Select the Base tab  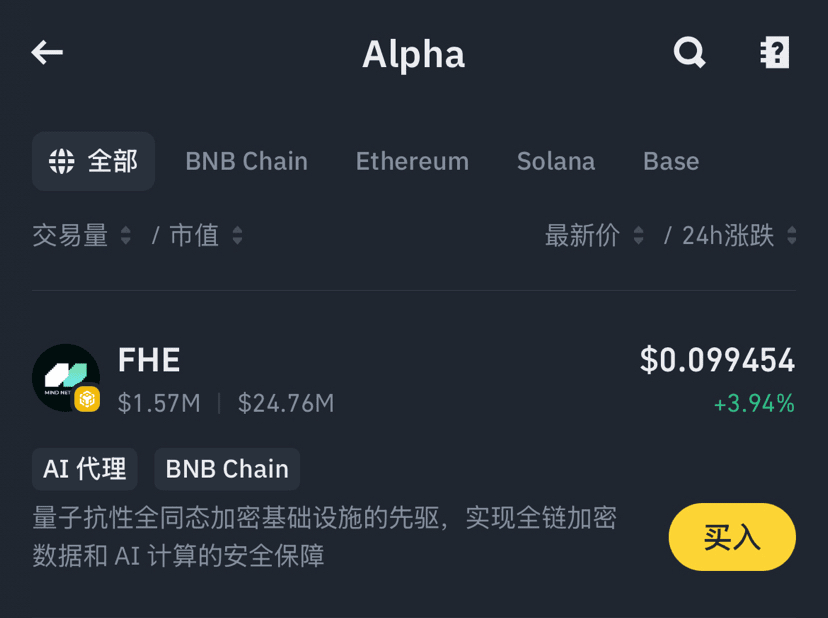point(671,161)
